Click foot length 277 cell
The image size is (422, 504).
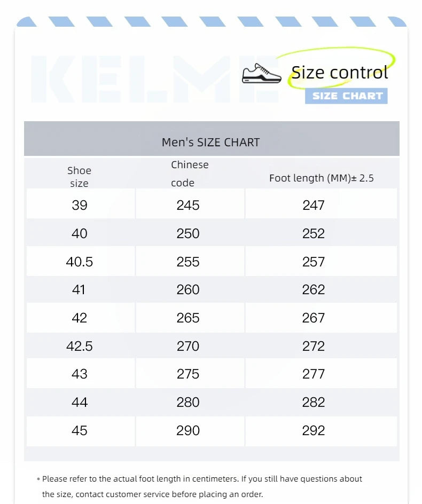314,374
